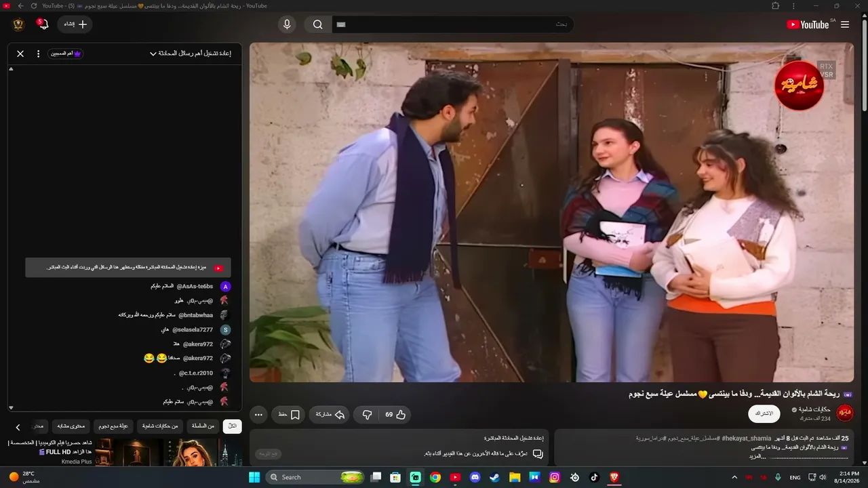Viewport: 868px width, 488px height.
Task: Select the عيلة سبع نجوم filter chip
Action: coord(113,426)
